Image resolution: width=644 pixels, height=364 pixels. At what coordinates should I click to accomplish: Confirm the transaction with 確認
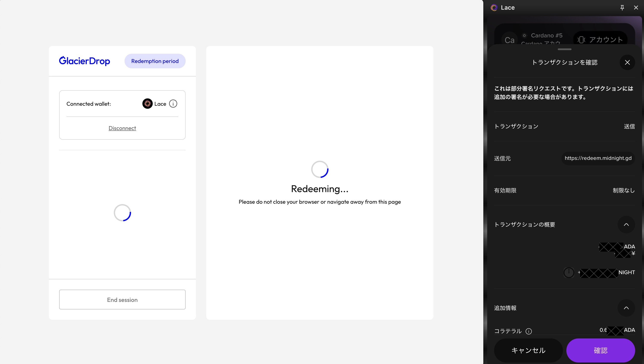tap(601, 350)
